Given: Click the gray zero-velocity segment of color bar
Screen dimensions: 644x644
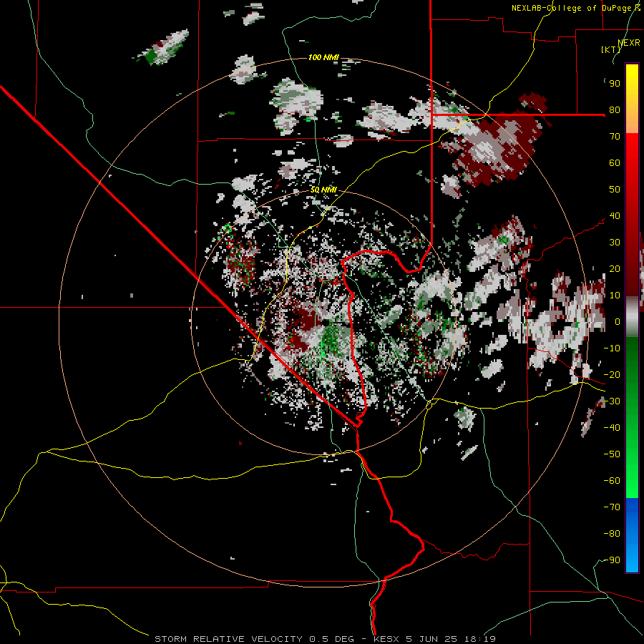Looking at the screenshot, I should [632, 317].
